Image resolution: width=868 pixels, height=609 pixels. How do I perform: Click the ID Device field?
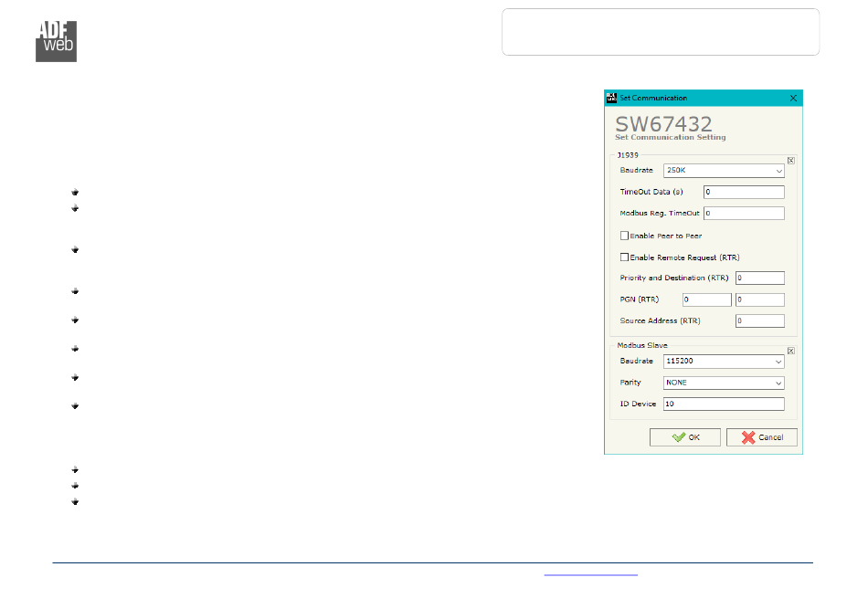tap(724, 404)
